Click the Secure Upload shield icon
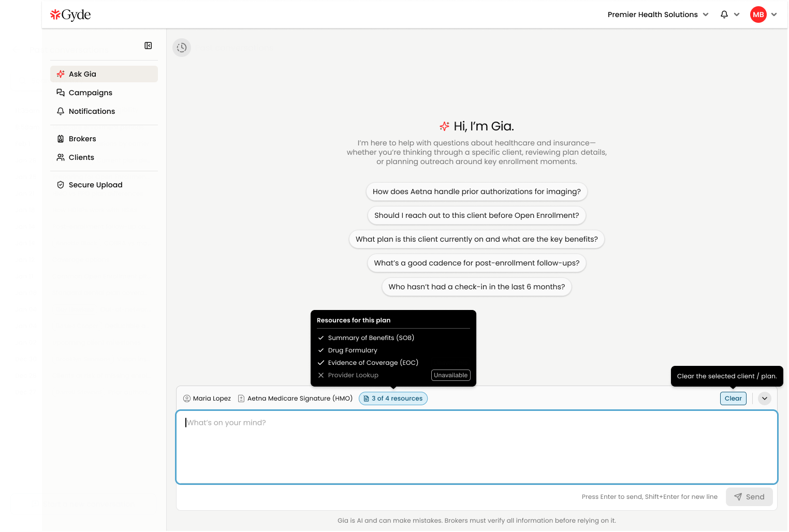 tap(61, 185)
